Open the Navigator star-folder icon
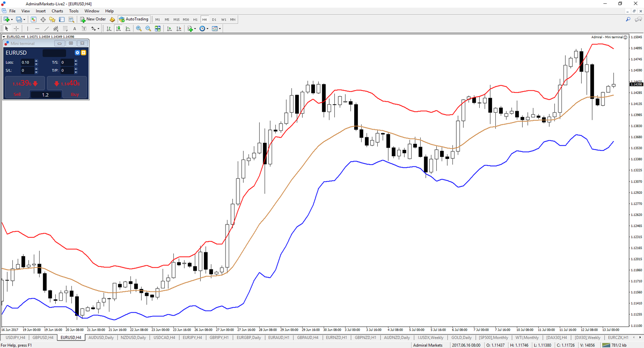This screenshot has height=348, width=644. tap(53, 19)
